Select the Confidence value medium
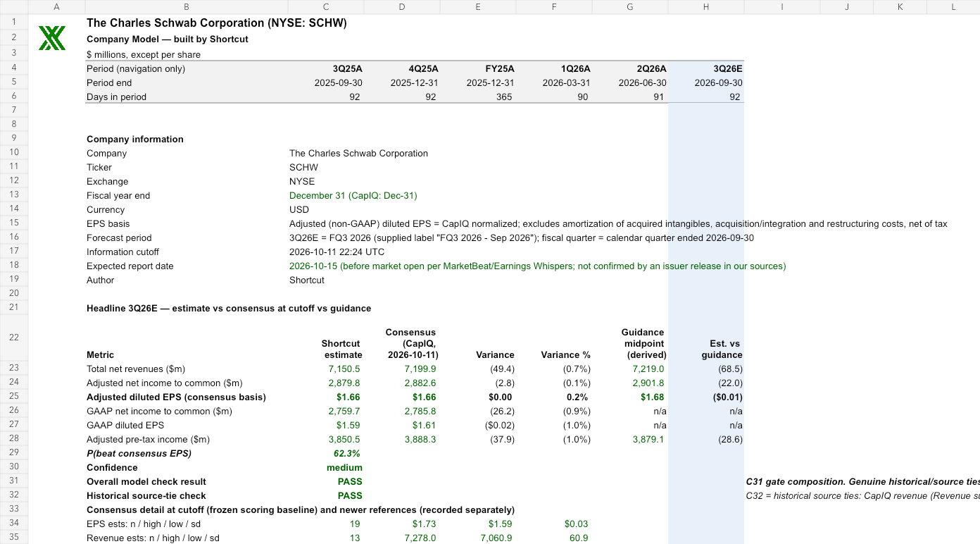Image resolution: width=980 pixels, height=544 pixels. [x=344, y=467]
